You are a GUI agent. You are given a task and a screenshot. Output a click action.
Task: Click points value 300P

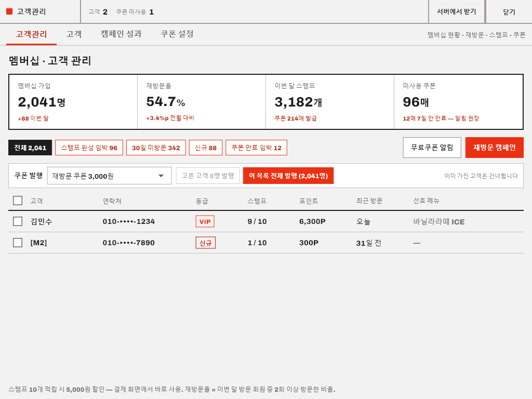pos(309,243)
